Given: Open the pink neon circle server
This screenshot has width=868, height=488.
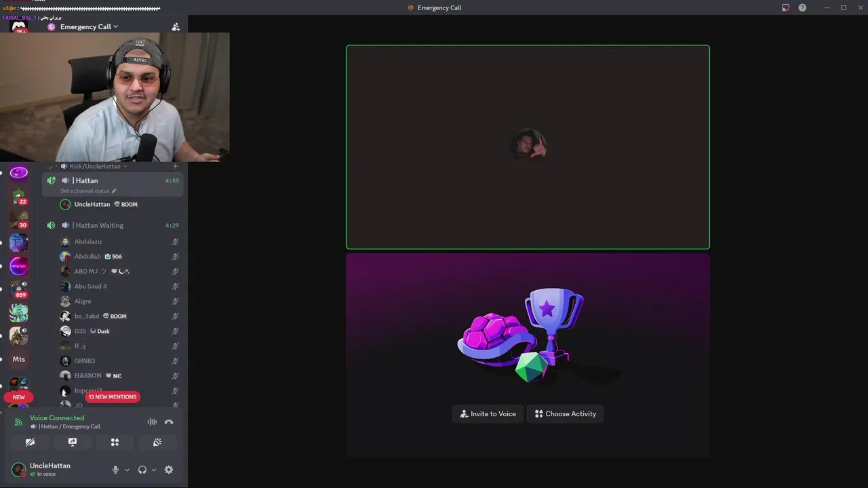Looking at the screenshot, I should tap(19, 266).
